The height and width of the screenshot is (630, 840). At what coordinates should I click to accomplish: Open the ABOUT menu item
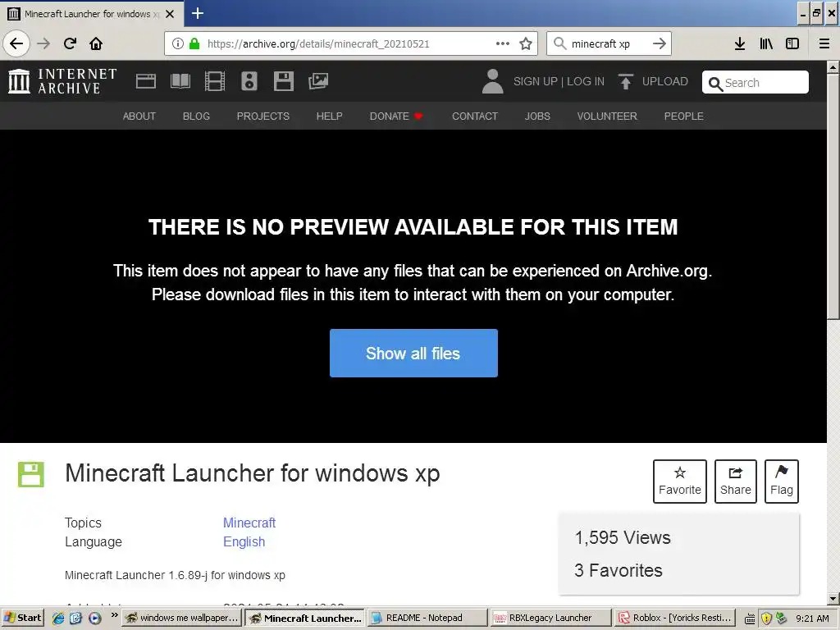pyautogui.click(x=139, y=116)
